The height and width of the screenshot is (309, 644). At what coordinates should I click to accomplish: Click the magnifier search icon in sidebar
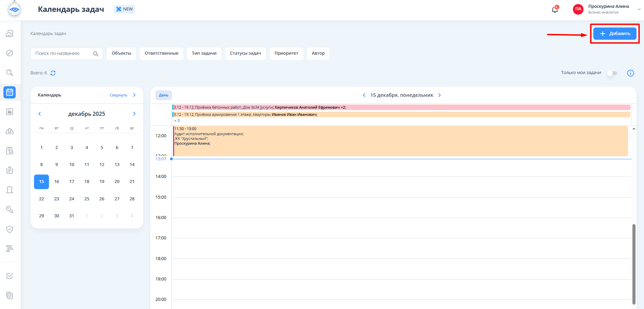pyautogui.click(x=10, y=73)
